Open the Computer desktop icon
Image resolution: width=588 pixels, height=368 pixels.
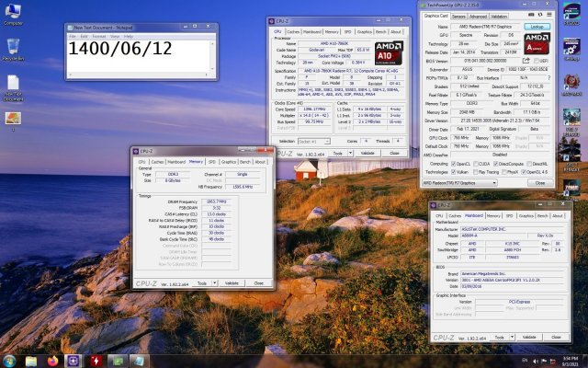pyautogui.click(x=13, y=12)
